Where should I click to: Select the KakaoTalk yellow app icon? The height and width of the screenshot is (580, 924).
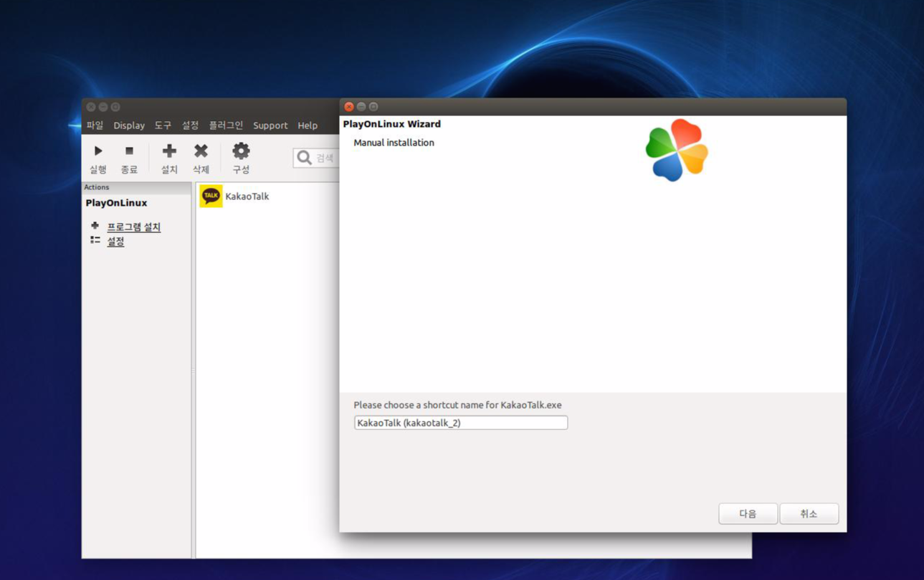pyautogui.click(x=211, y=196)
